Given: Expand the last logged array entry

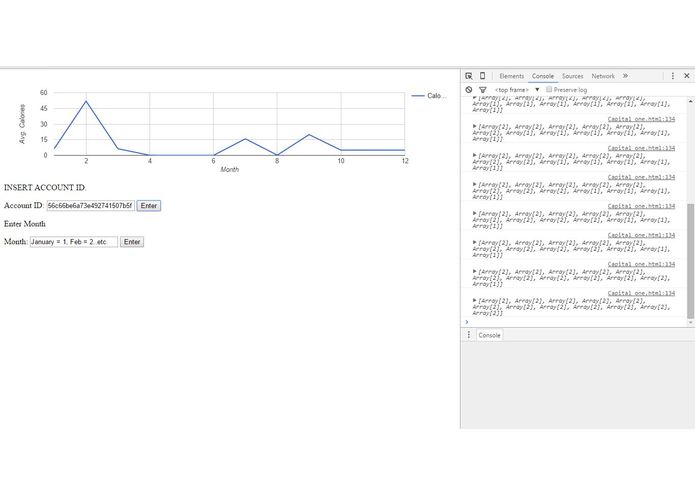Looking at the screenshot, I should point(474,300).
